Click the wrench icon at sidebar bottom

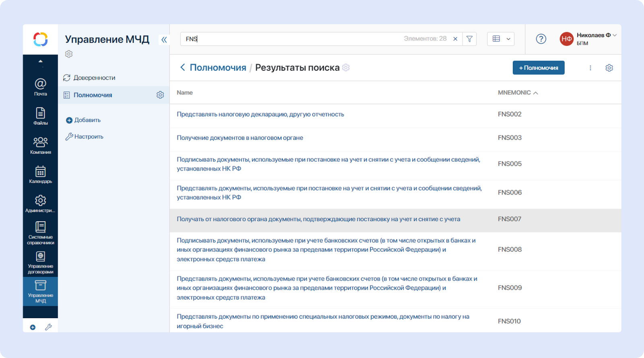[48, 327]
